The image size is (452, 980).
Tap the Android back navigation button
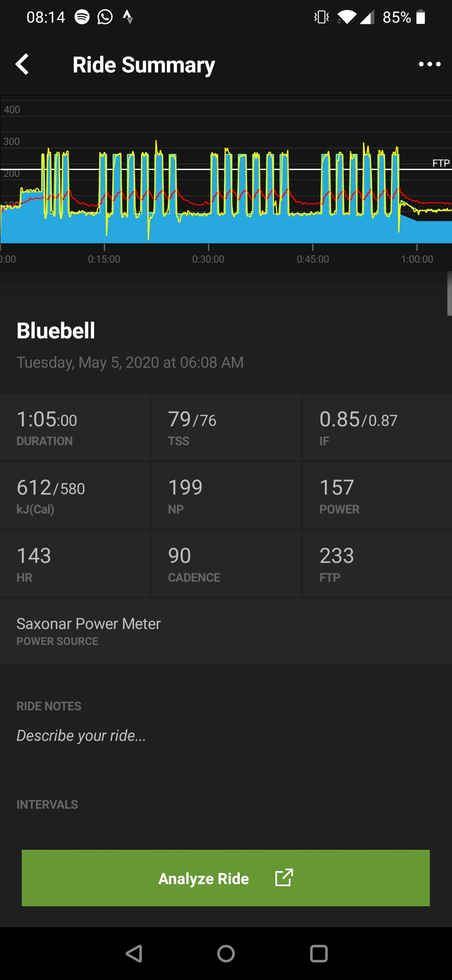134,954
